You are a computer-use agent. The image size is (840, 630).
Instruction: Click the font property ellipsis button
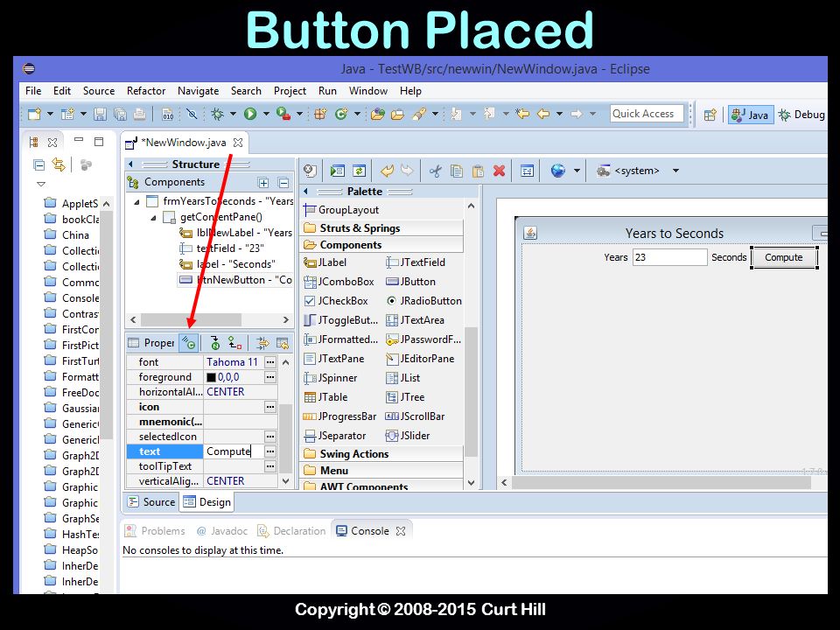coord(270,362)
